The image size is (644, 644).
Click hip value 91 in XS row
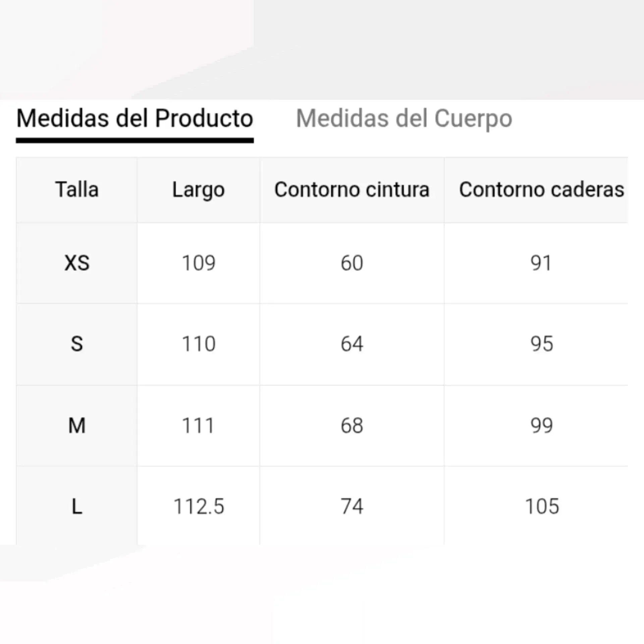[541, 263]
